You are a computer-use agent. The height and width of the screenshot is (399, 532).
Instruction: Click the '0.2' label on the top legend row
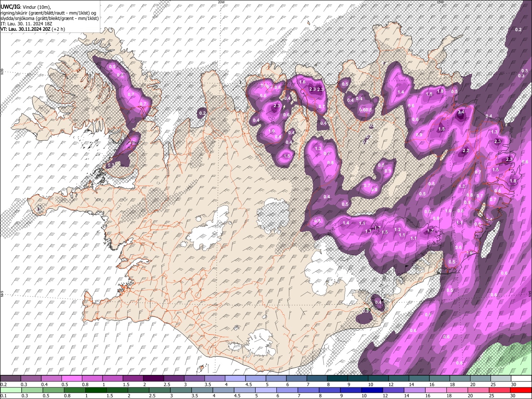click(3, 384)
